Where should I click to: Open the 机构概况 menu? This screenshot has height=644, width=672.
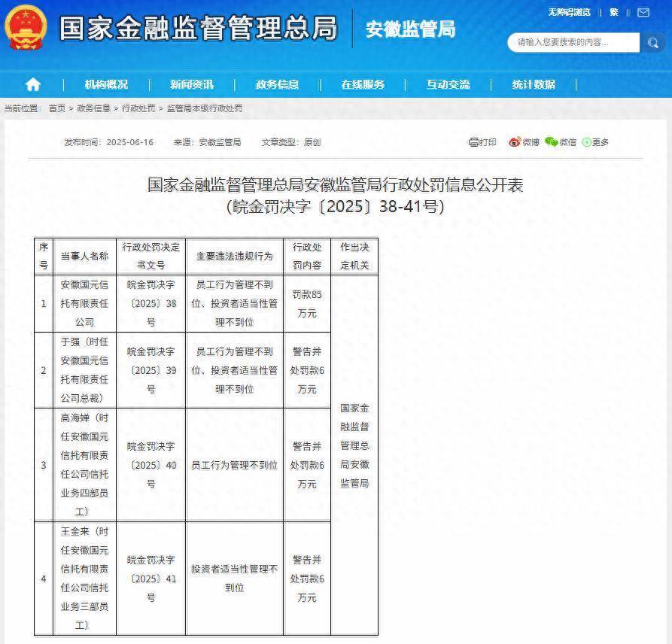pyautogui.click(x=106, y=84)
